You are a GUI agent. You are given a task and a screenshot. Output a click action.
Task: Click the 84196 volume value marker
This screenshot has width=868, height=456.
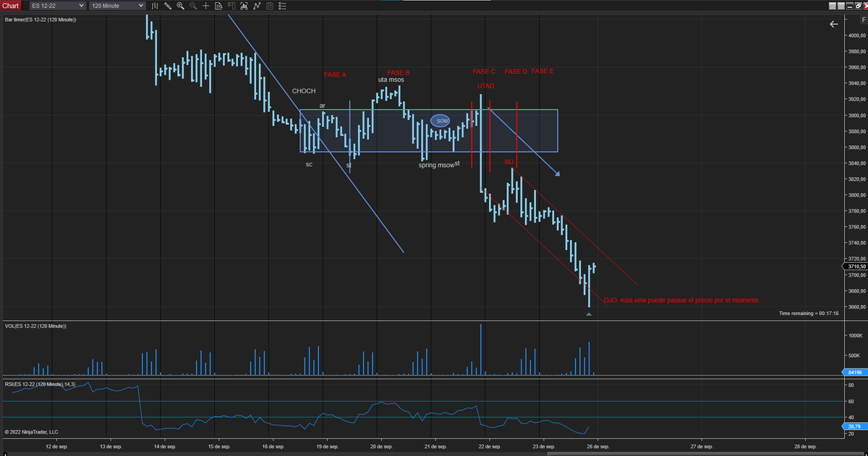point(854,372)
